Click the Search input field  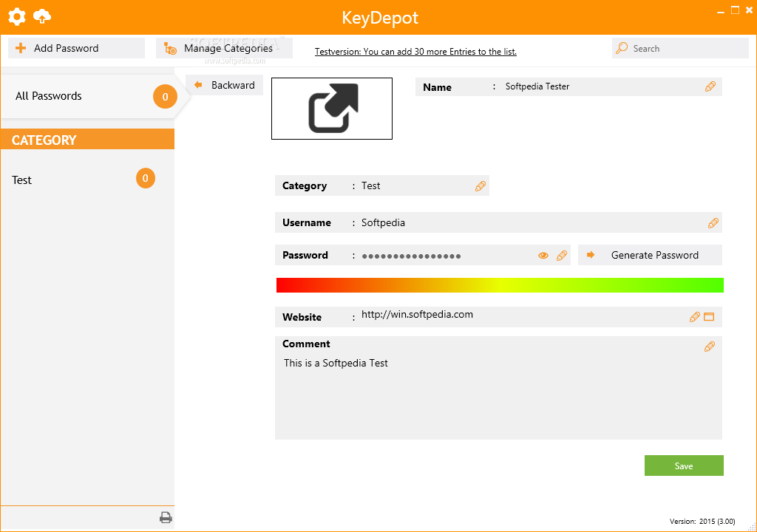click(x=680, y=48)
